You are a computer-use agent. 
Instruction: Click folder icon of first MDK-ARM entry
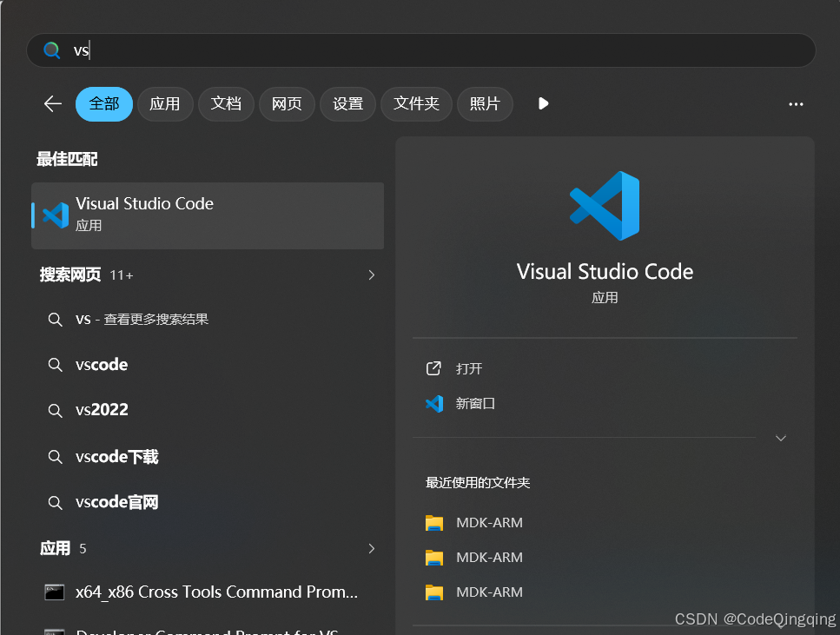pos(434,523)
